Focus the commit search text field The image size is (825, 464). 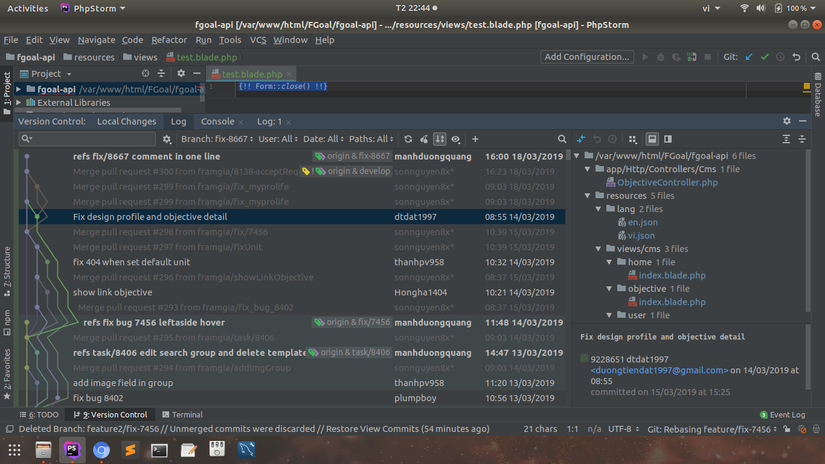point(87,139)
